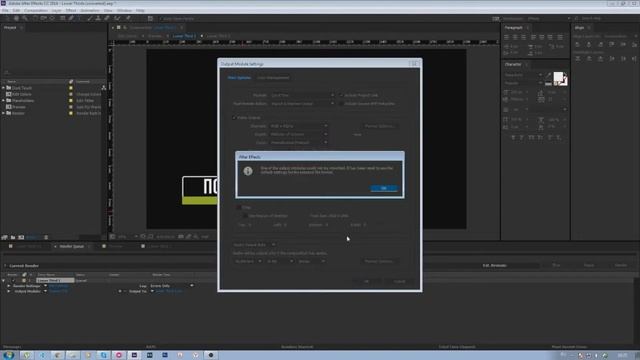640x360 pixels.
Task: Toggle the Video Output checkbox
Action: pos(234,118)
